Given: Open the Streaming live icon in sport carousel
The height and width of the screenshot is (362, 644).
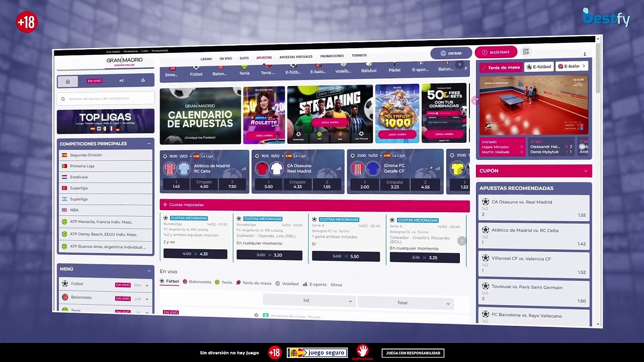Looking at the screenshot, I should 172,71.
